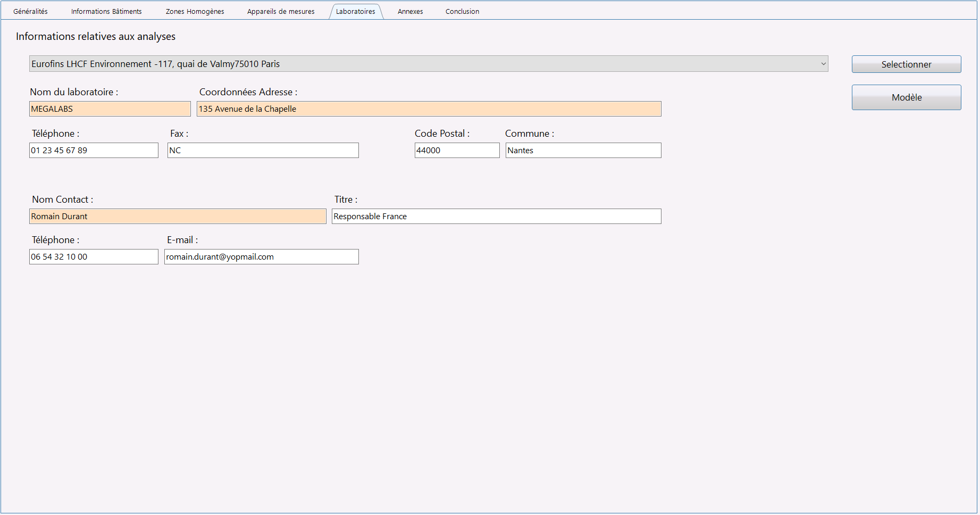Focus the Code Postal field
The height and width of the screenshot is (515, 980).
tap(457, 151)
